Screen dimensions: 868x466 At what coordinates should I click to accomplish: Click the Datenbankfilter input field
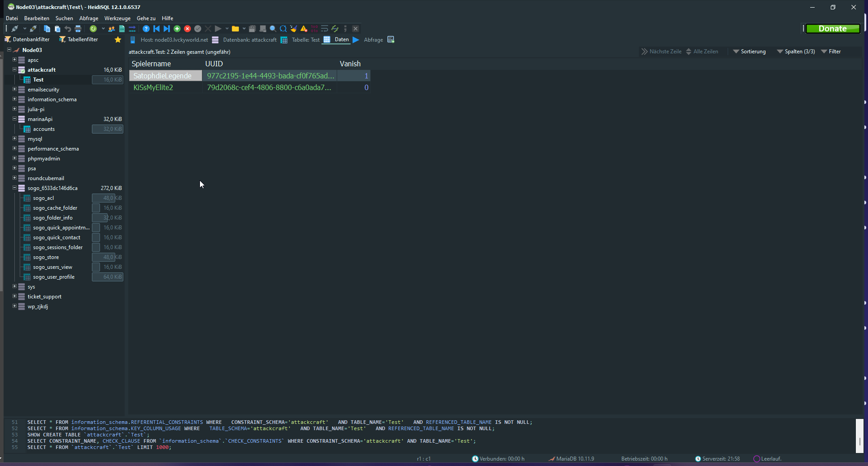point(31,39)
